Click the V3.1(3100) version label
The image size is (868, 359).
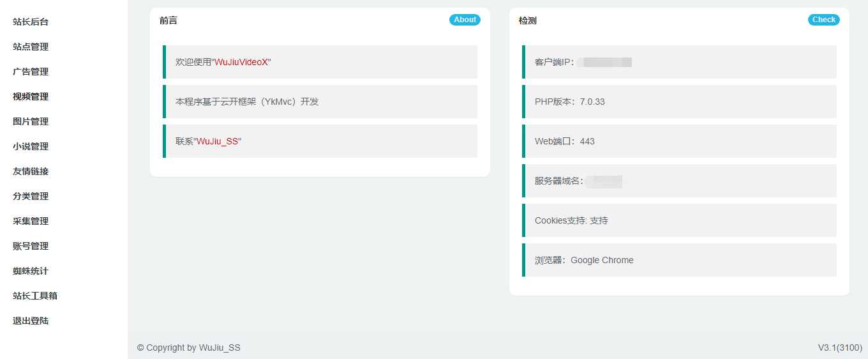click(840, 348)
